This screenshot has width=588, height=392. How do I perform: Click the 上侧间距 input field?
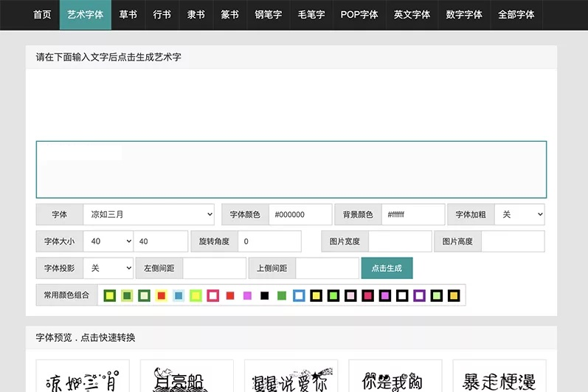[328, 268]
